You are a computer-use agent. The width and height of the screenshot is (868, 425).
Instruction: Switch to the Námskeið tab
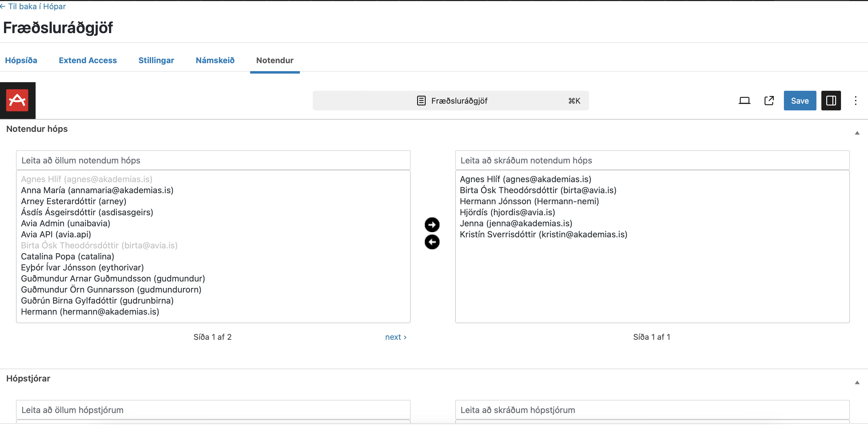pyautogui.click(x=215, y=60)
